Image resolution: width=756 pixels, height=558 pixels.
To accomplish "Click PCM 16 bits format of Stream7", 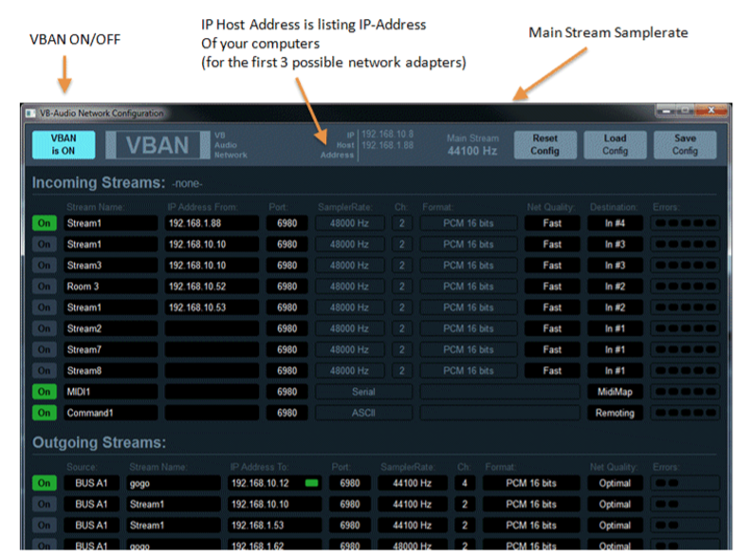I will pos(469,349).
